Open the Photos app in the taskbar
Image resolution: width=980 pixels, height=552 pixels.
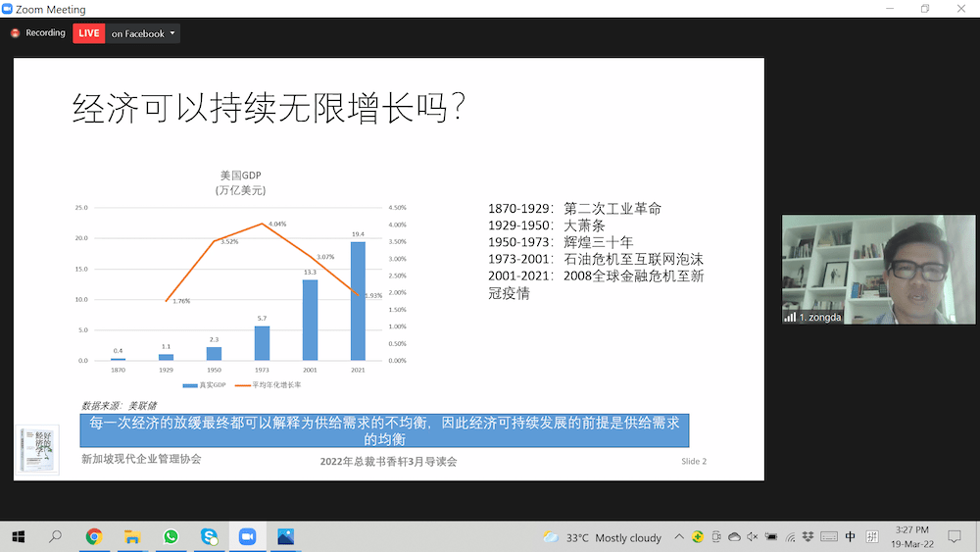click(x=285, y=536)
